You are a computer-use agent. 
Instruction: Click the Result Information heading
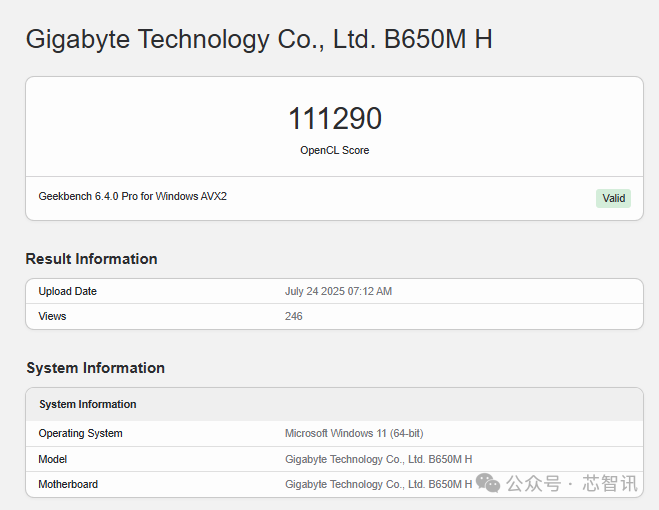(91, 259)
